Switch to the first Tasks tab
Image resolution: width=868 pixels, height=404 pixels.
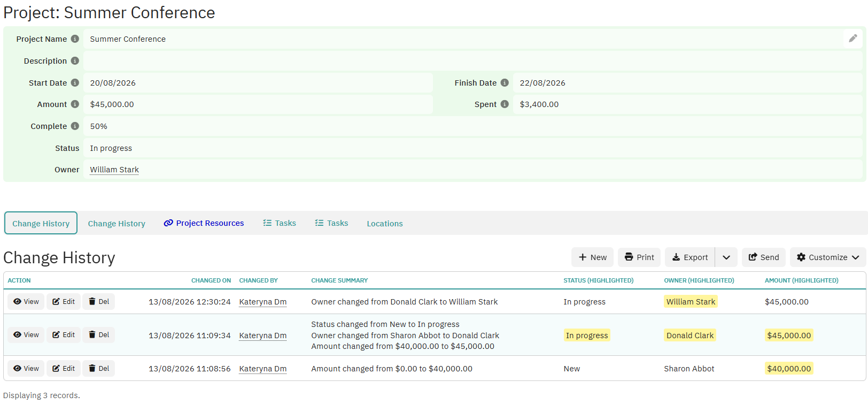[280, 223]
